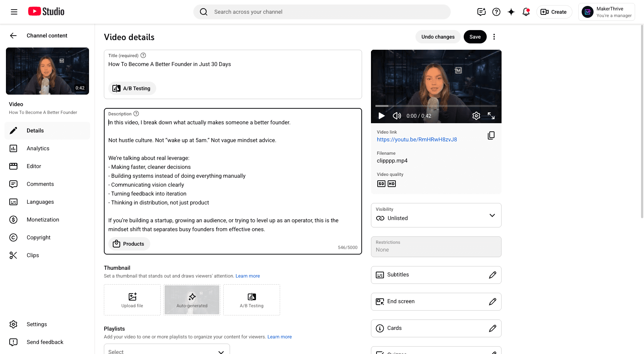Viewport: 644px width, 354px height.
Task: Add Products to the description
Action: (129, 244)
